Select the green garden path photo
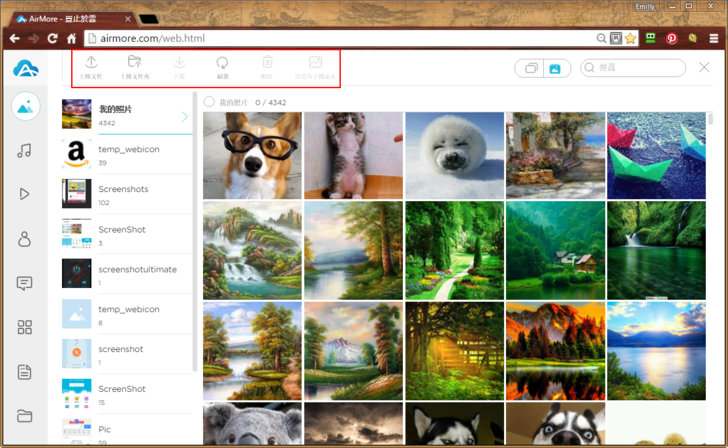This screenshot has width=728, height=448. [455, 250]
